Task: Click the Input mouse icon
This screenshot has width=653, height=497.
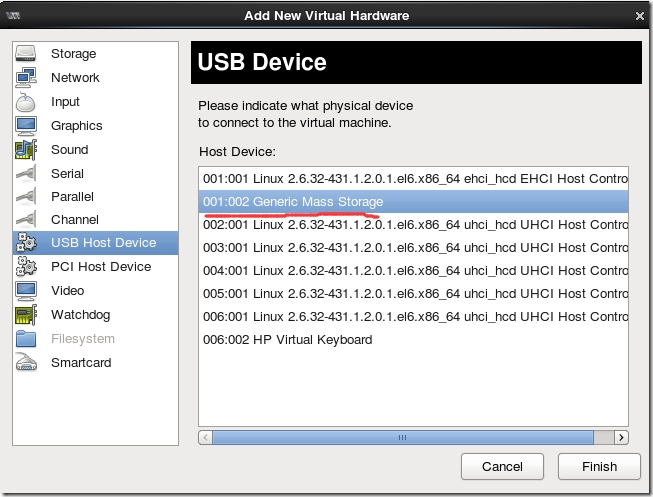Action: (26, 102)
